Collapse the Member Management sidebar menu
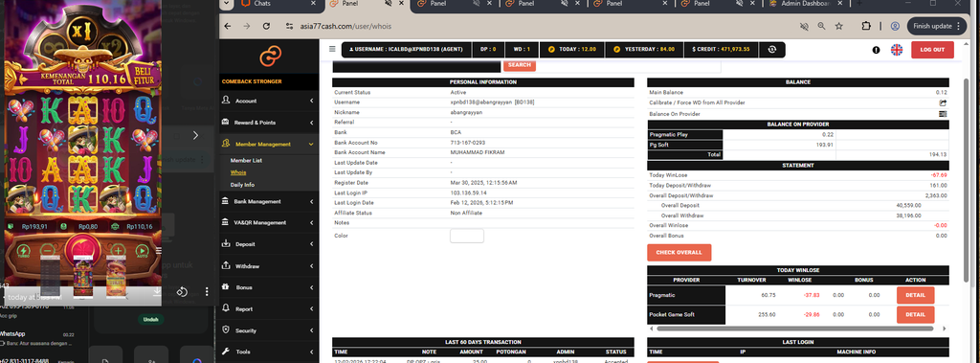 (269, 144)
